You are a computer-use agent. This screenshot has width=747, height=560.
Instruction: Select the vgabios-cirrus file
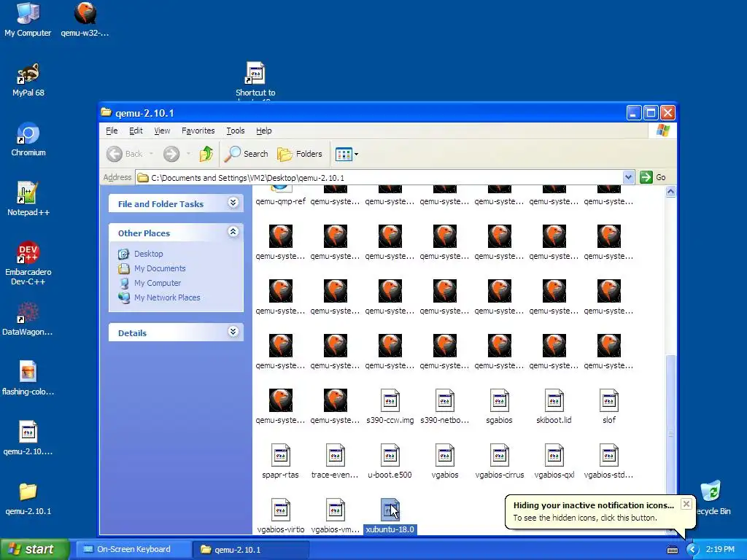[499, 461]
